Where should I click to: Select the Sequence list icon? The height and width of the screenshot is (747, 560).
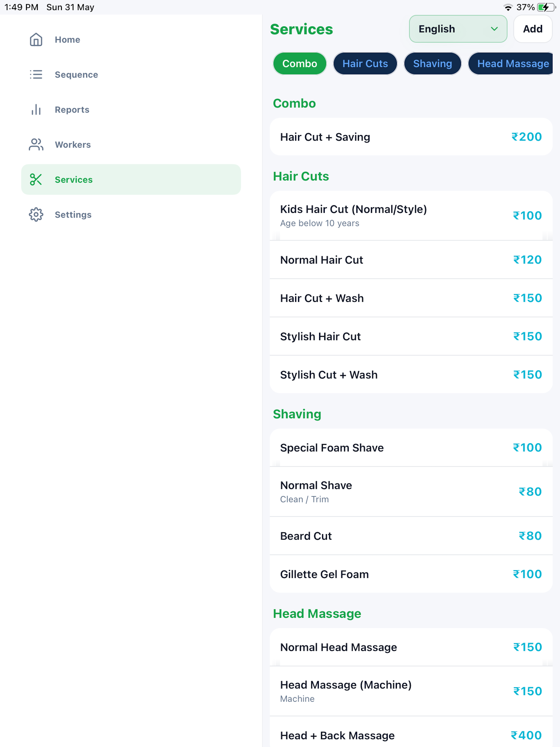(36, 74)
